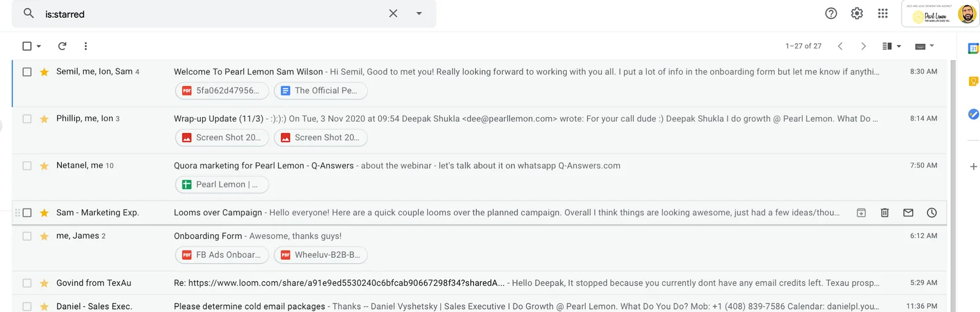Open the three-dot More options menu
This screenshot has height=312, width=980.
click(x=86, y=46)
